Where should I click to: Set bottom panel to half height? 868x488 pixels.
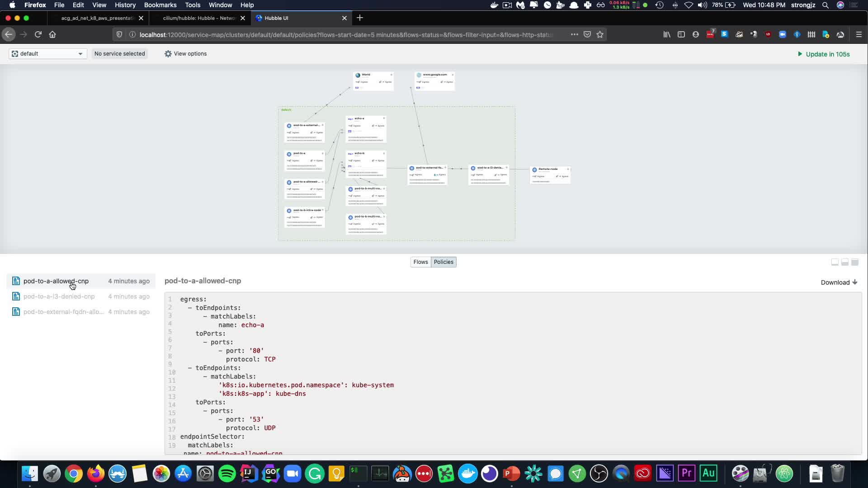[x=845, y=262]
